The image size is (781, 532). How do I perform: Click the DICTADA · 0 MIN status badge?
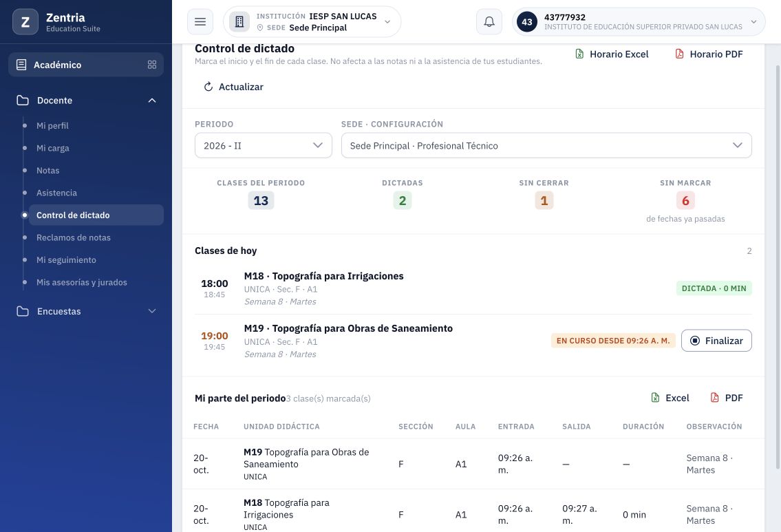(x=714, y=288)
